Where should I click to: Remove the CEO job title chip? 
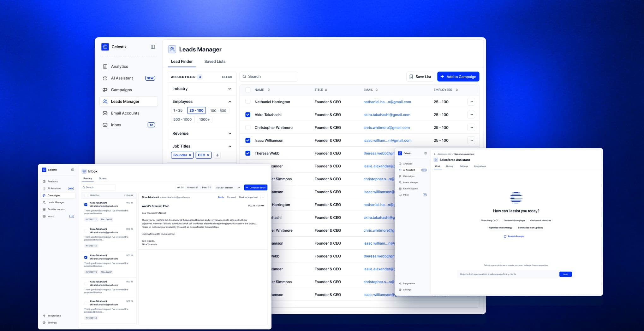[208, 155]
